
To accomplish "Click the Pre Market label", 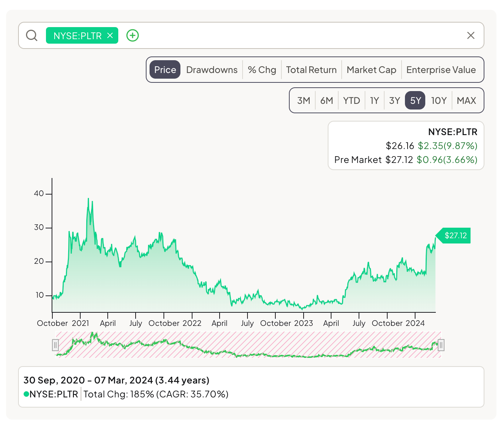I will pyautogui.click(x=358, y=160).
